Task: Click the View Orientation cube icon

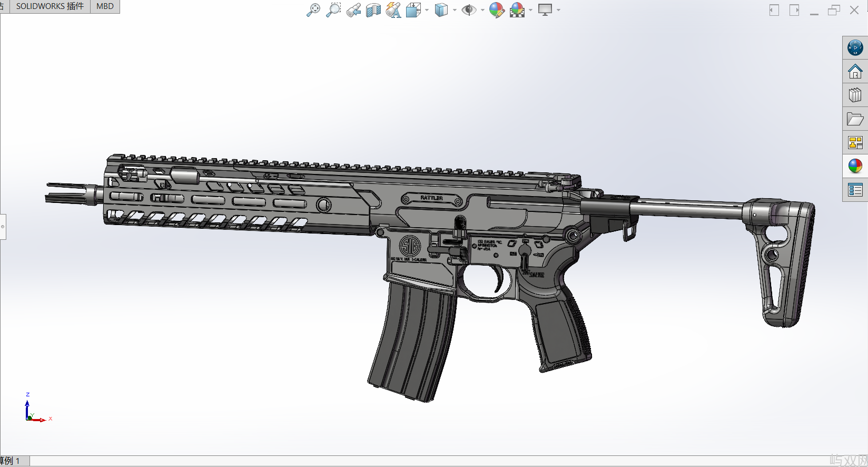Action: pyautogui.click(x=413, y=9)
